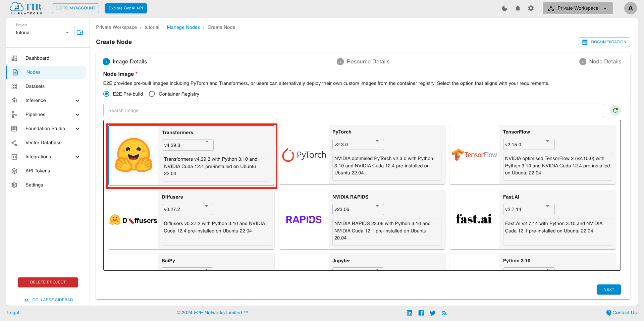Open PyTorch version v2.3.0 dropdown

coord(358,145)
